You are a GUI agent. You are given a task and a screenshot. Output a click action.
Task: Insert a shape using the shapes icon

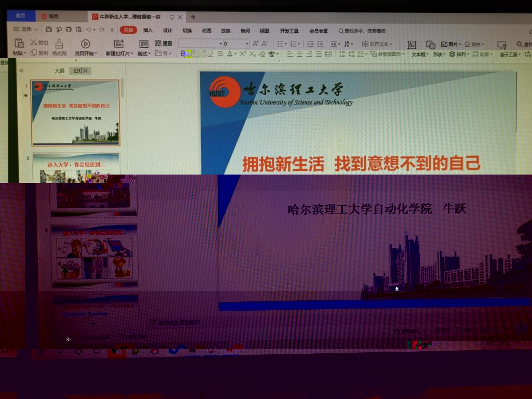tap(431, 45)
